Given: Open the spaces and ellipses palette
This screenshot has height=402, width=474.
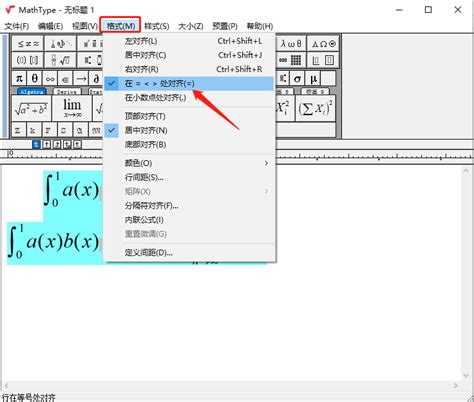Looking at the screenshot, I should pyautogui.click(x=61, y=44).
